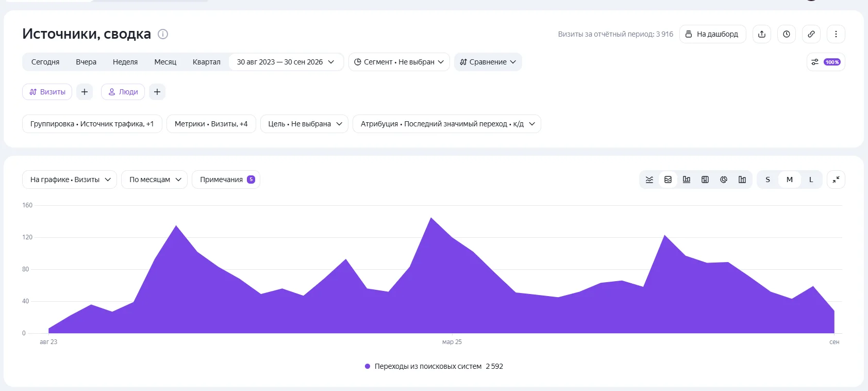The image size is (868, 391).
Task: Switch period to «Месяц»
Action: click(x=165, y=62)
